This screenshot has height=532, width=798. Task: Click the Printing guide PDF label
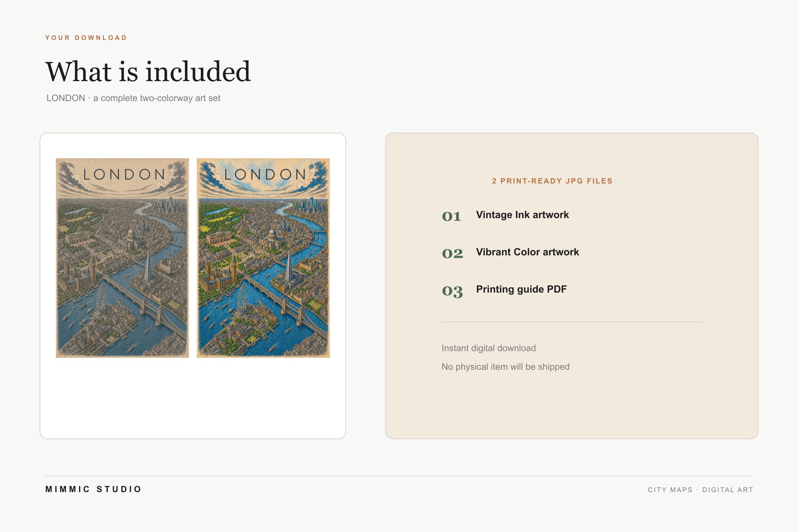point(521,289)
